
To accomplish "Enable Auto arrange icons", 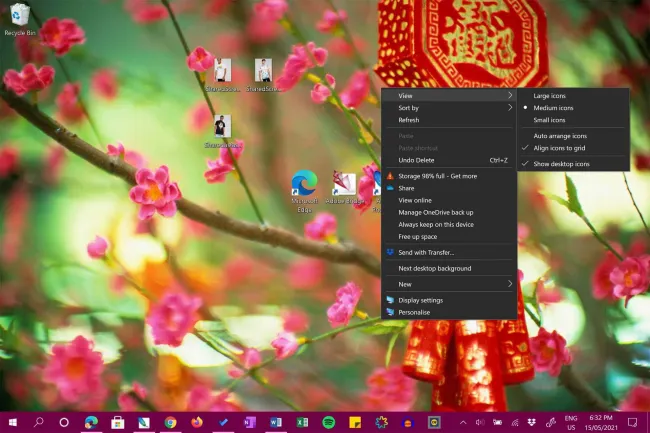I will (560, 135).
